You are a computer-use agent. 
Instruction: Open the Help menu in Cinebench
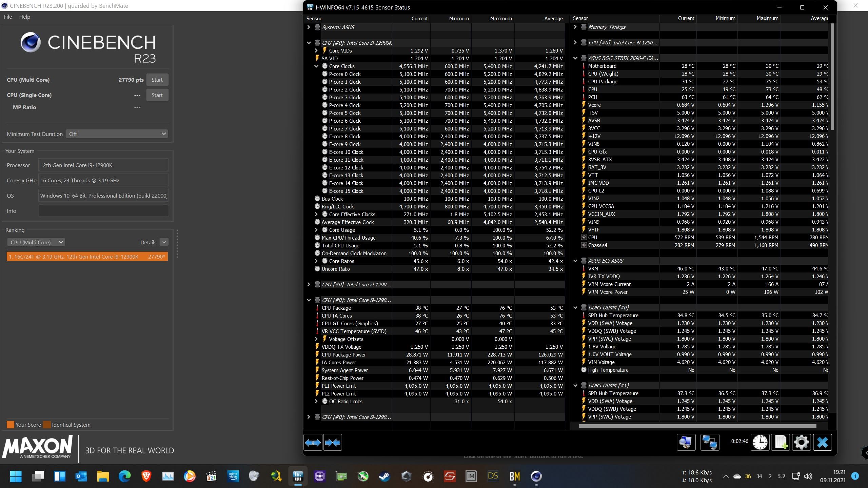pos(24,17)
